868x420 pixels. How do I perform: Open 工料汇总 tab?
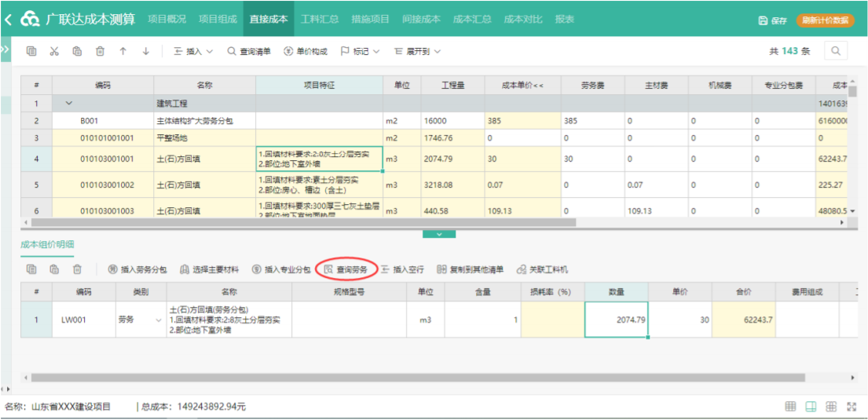[320, 20]
